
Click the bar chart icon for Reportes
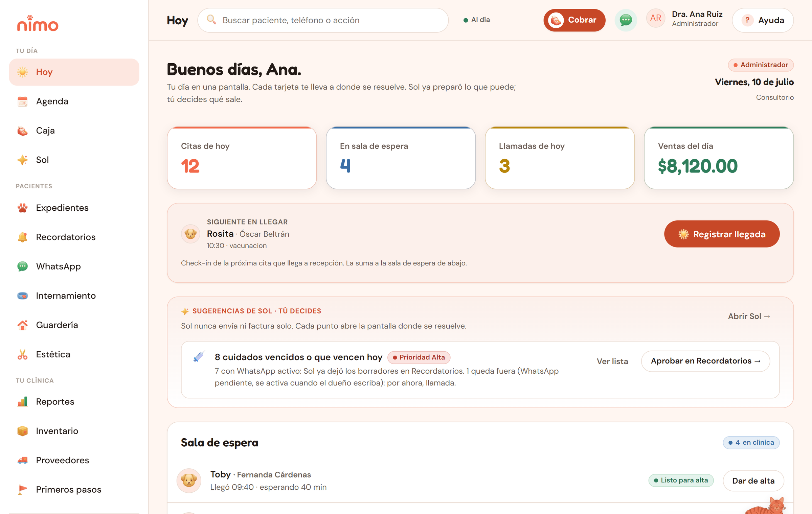(x=23, y=402)
